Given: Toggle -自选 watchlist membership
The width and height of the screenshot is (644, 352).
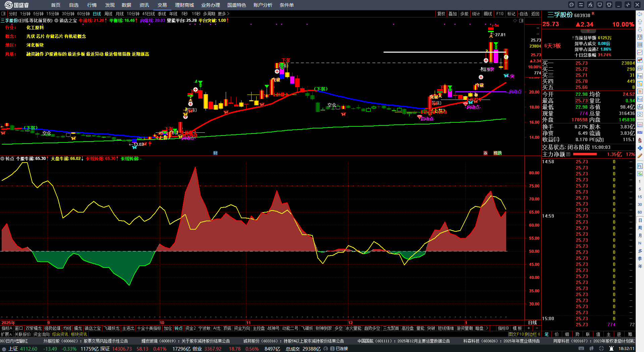Looking at the screenshot, I should [x=523, y=14].
